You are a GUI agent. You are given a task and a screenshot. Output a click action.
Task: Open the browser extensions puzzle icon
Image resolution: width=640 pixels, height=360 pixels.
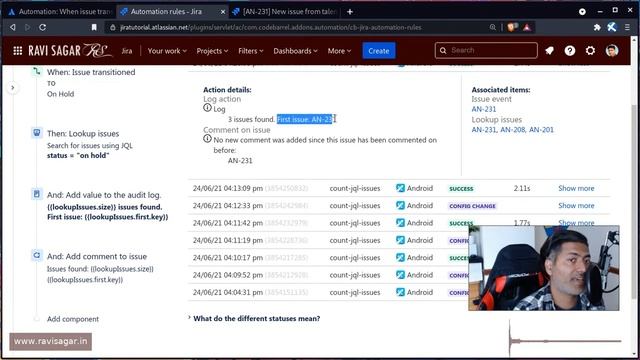pyautogui.click(x=597, y=27)
